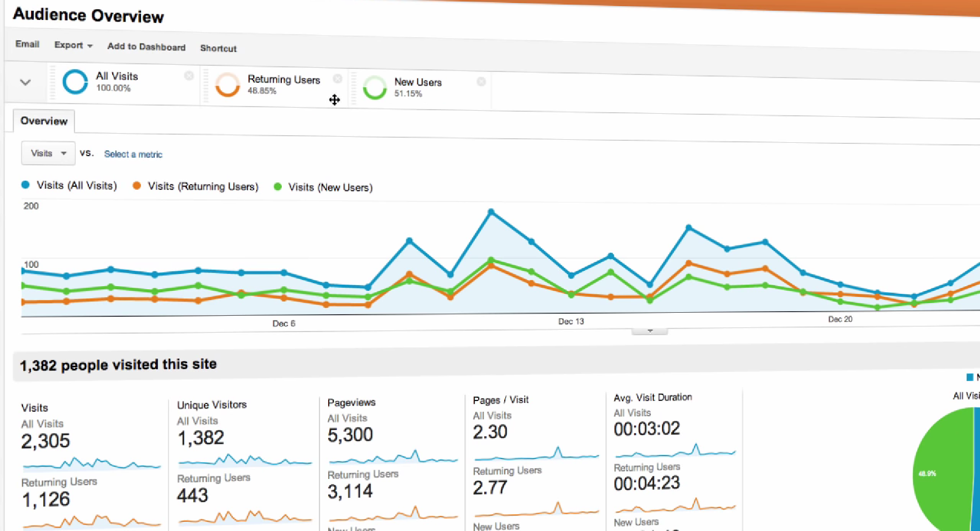Click the Dec 6 axis label
980x531 pixels.
tap(284, 323)
